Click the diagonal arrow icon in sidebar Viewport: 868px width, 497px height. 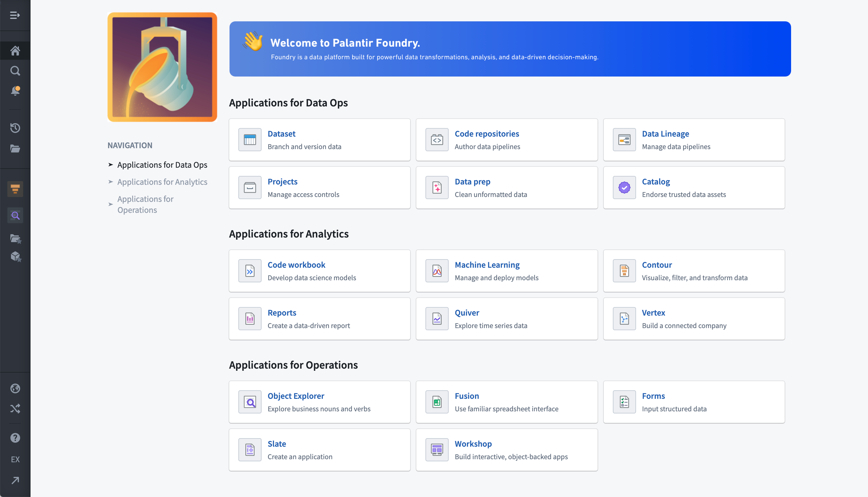[x=15, y=481]
